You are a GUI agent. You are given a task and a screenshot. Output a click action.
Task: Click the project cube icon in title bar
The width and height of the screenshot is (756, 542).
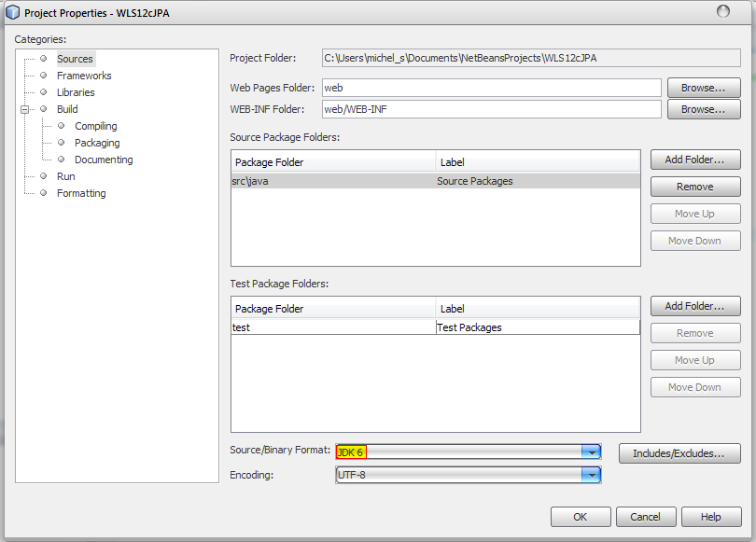coord(12,12)
